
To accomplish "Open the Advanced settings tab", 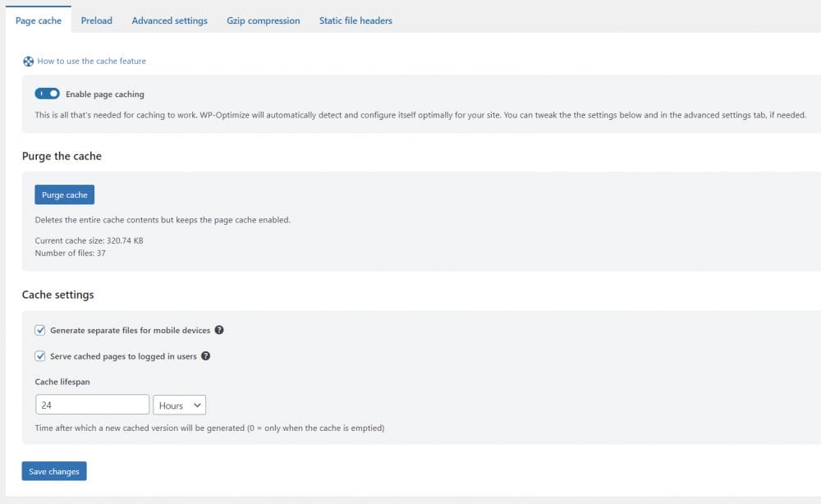I will pos(169,21).
